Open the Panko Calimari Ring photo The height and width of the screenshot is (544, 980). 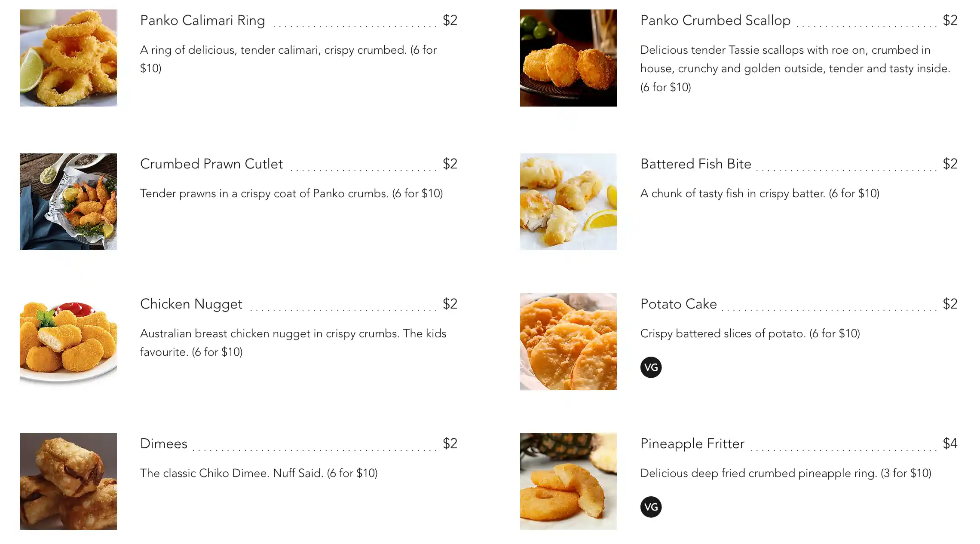click(68, 58)
